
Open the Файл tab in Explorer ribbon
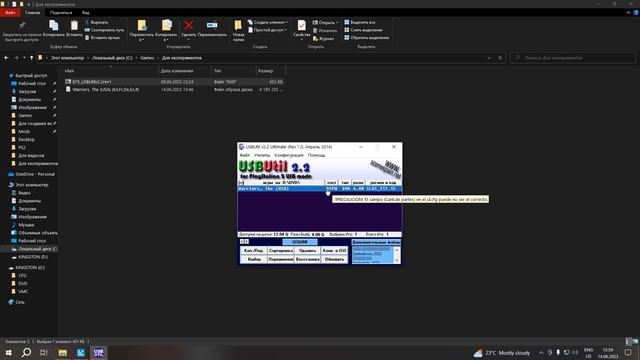[x=10, y=13]
